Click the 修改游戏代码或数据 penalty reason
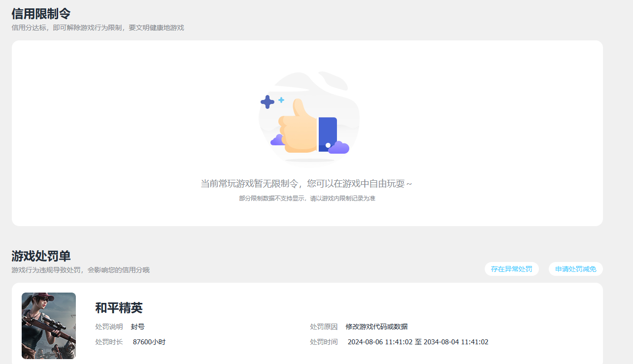633x364 pixels. pos(376,327)
